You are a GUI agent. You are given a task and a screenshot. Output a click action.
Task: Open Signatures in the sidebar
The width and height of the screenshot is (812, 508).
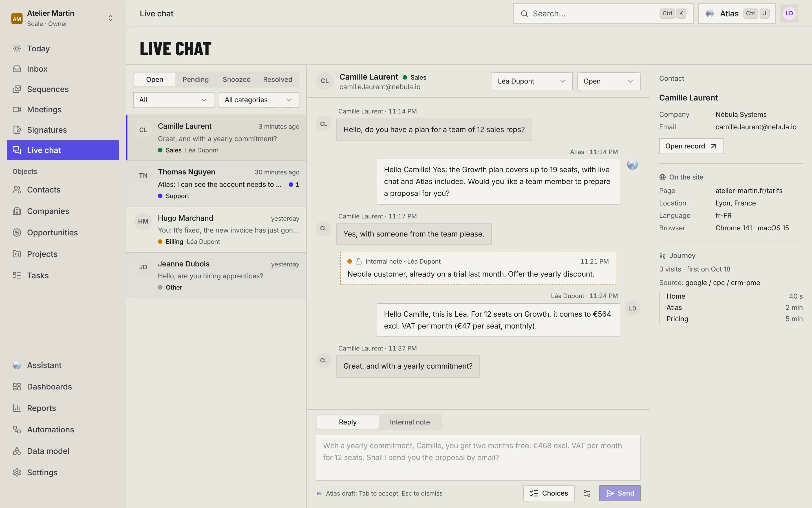tap(63, 130)
